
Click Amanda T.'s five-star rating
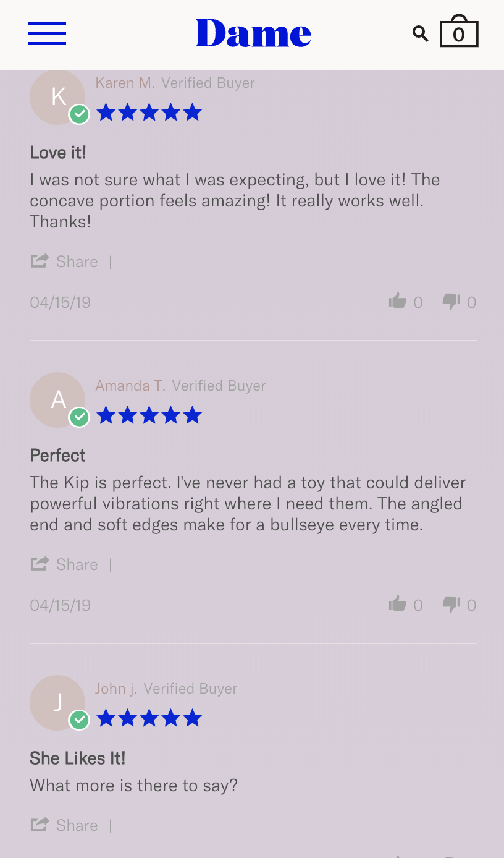click(149, 415)
